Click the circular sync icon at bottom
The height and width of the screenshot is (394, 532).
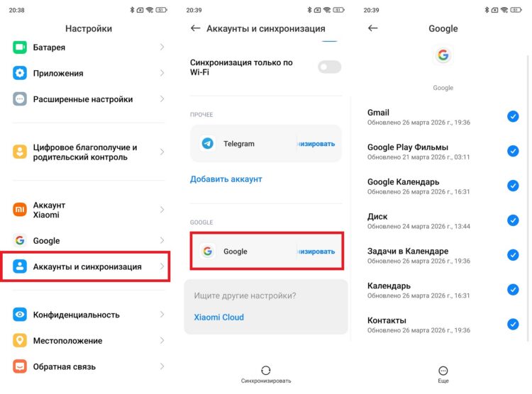tap(266, 371)
